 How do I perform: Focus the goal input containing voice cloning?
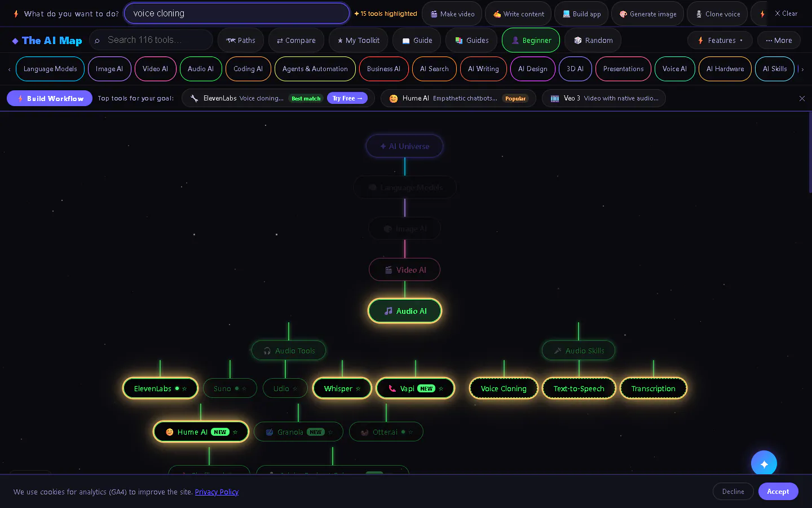237,14
